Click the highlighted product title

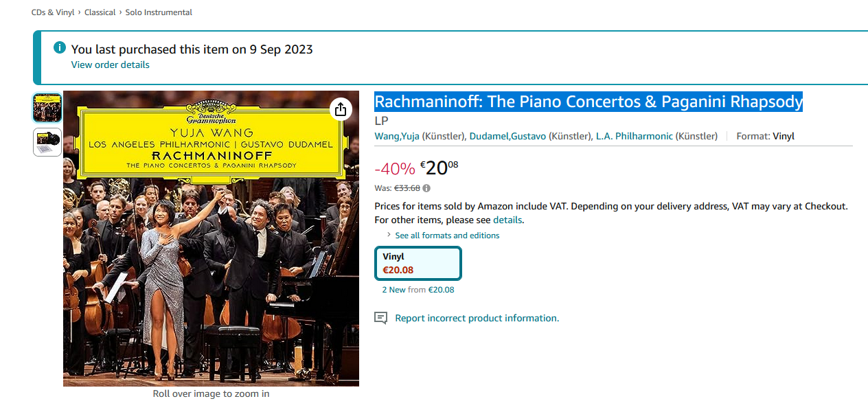(589, 102)
